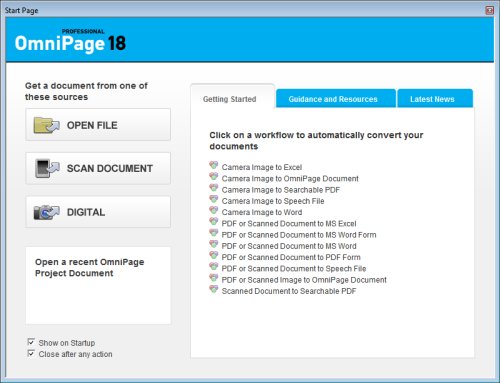
Task: Run PDF or Scanned Document to Speech File
Action: click(294, 269)
